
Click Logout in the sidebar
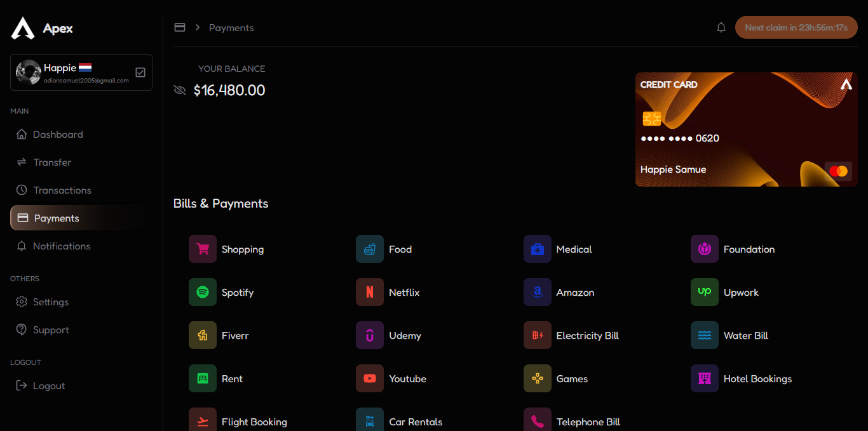pyautogui.click(x=81, y=386)
